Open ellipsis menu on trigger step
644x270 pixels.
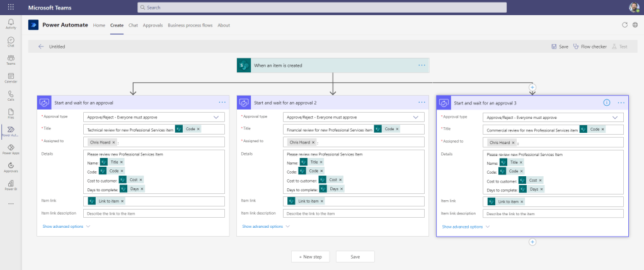[x=422, y=65]
